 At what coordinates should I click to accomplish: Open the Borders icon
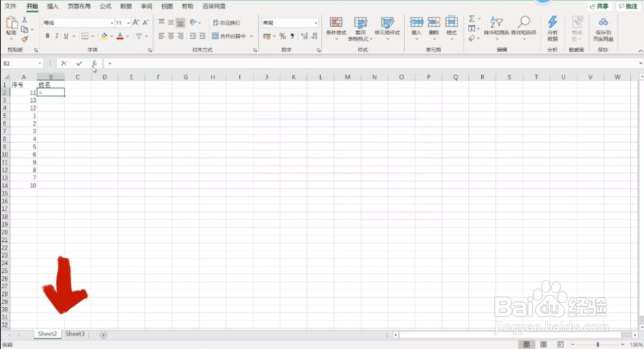[85, 36]
